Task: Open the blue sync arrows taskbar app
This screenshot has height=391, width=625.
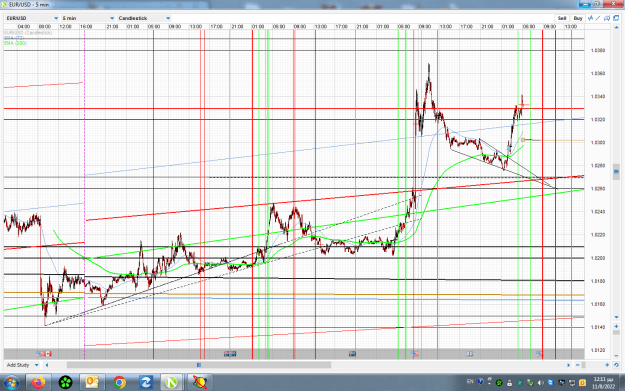Action: 146,383
